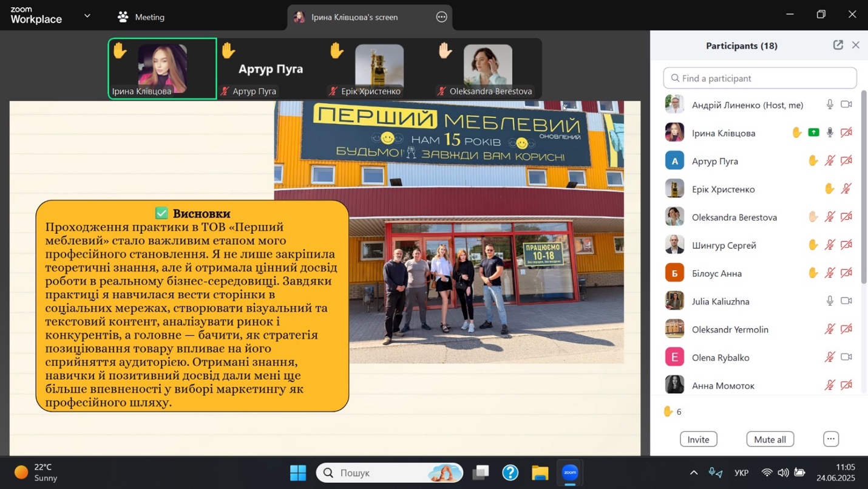Focus the Find a participant search field
This screenshot has width=868, height=489.
tap(760, 78)
